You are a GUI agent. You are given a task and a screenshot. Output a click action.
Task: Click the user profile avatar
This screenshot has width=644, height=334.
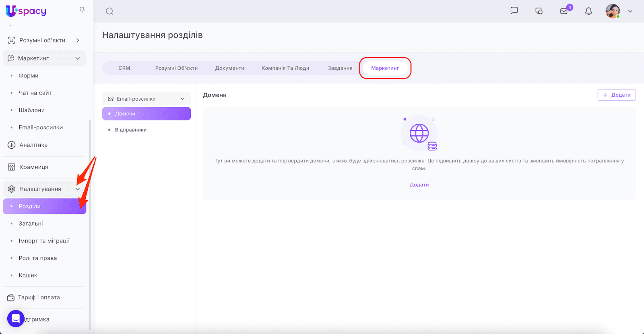click(x=613, y=11)
